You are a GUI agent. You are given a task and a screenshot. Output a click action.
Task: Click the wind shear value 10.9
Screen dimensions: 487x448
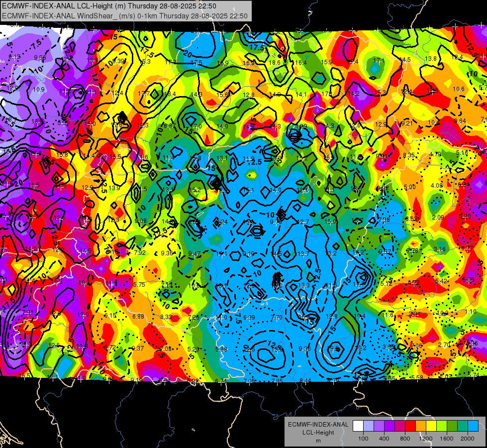39,90
